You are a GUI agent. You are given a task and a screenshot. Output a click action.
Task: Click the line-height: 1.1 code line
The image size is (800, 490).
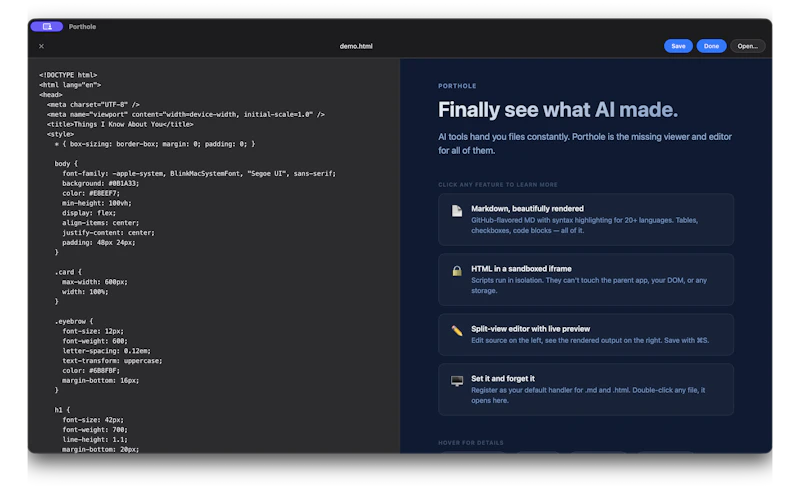pyautogui.click(x=94, y=439)
